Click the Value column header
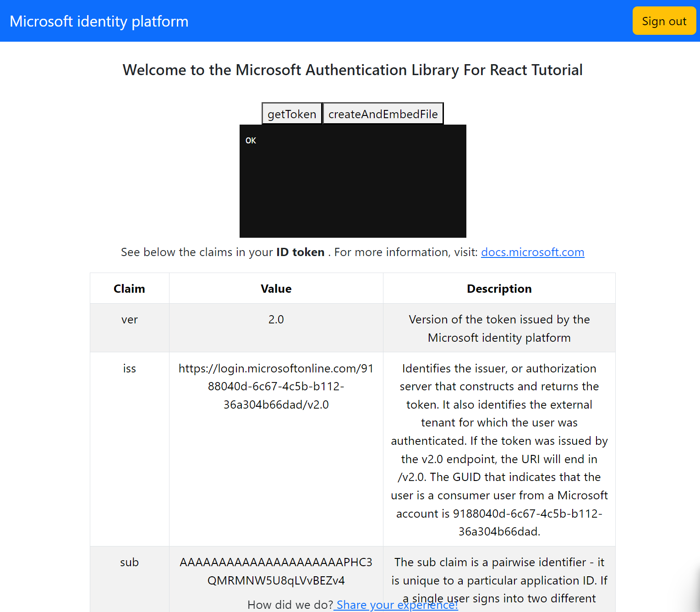This screenshot has width=700, height=612. pos(276,288)
